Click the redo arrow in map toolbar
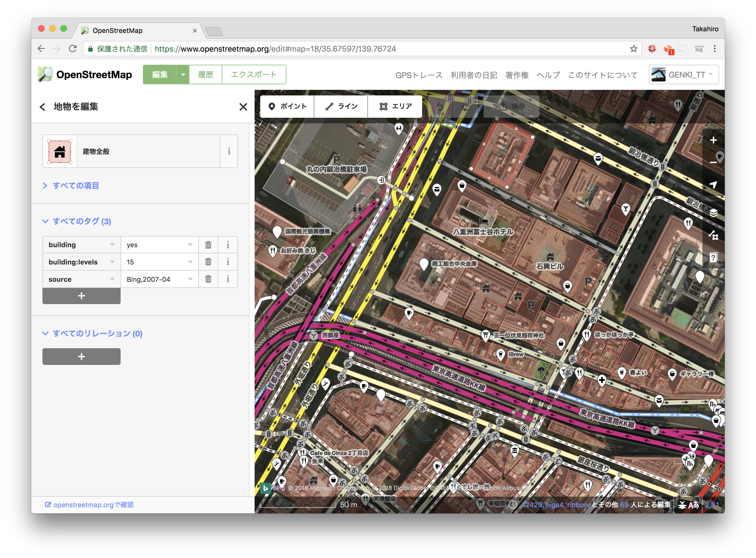 [x=465, y=106]
